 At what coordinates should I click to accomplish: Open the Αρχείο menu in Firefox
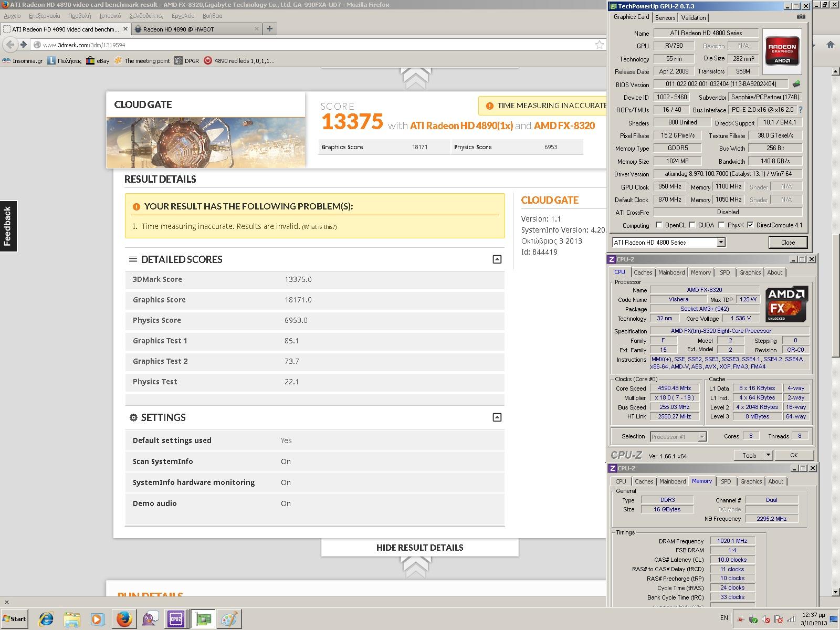point(12,16)
